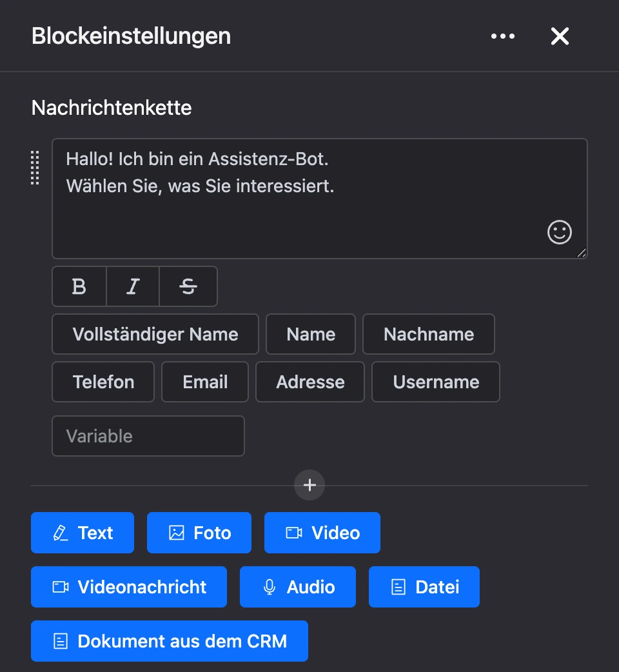The height and width of the screenshot is (672, 619).
Task: Open the three-dot options menu
Action: pos(502,36)
